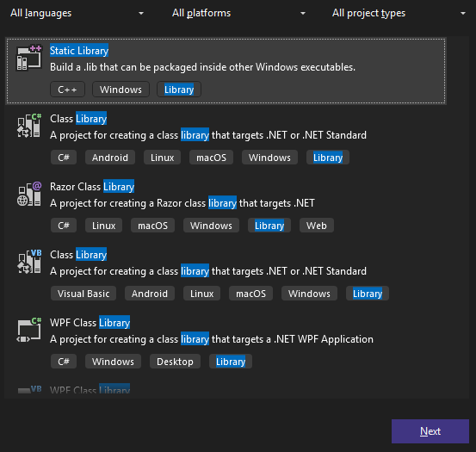Click the Visual Basic tag
The height and width of the screenshot is (452, 476).
83,294
